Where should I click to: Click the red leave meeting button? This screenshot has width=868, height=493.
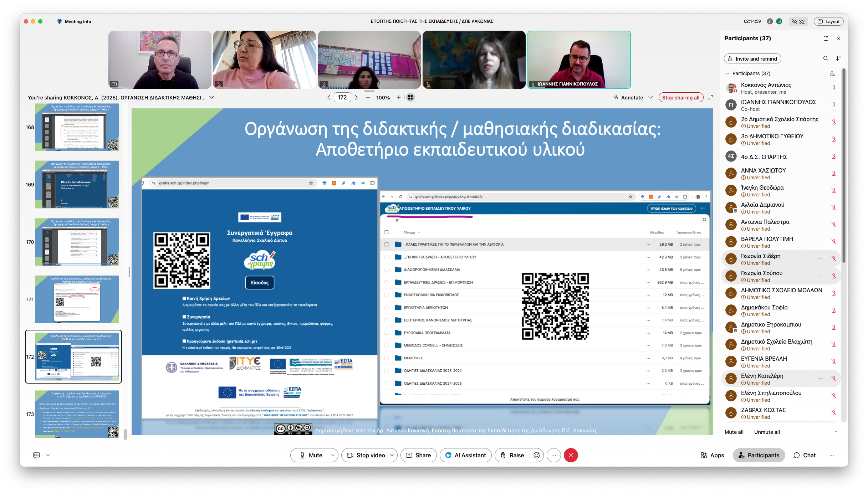(571, 455)
